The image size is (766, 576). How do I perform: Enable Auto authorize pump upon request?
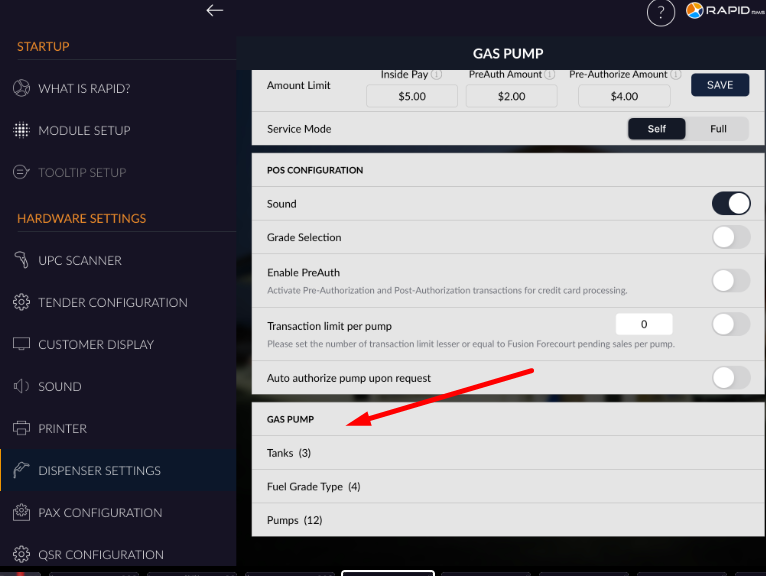point(730,378)
